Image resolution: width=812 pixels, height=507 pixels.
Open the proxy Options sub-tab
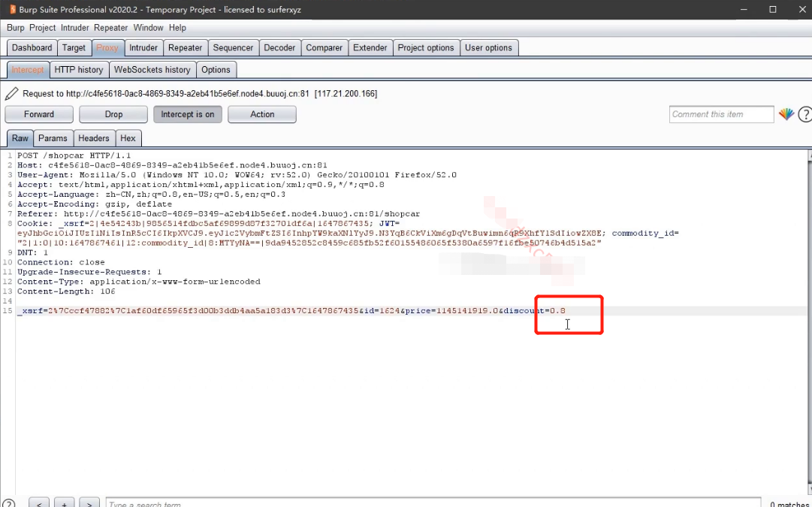216,70
